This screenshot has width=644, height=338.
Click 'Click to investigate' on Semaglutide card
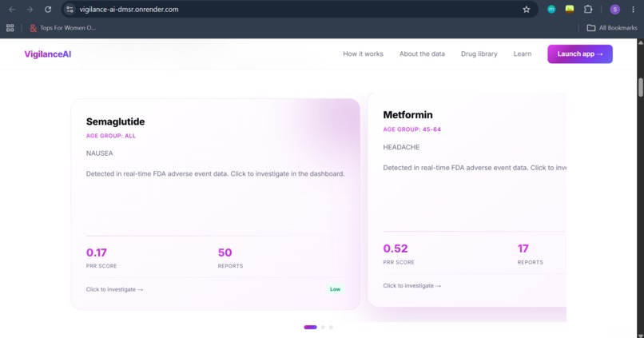(114, 289)
